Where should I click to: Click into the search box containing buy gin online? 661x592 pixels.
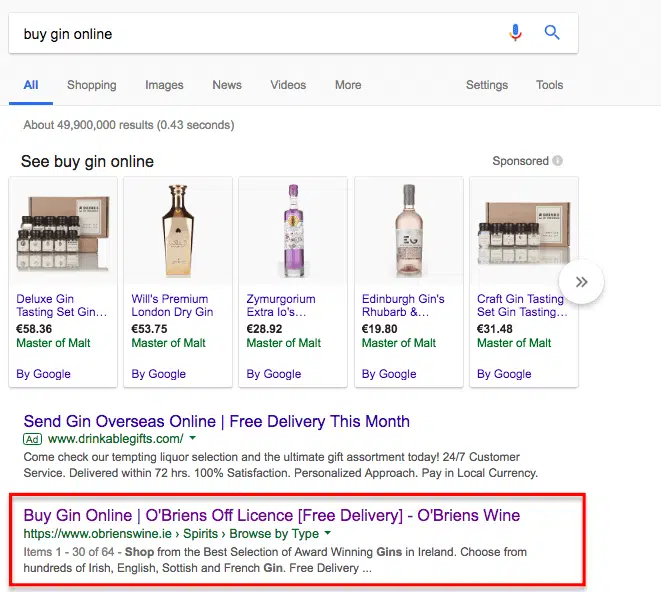(x=250, y=34)
